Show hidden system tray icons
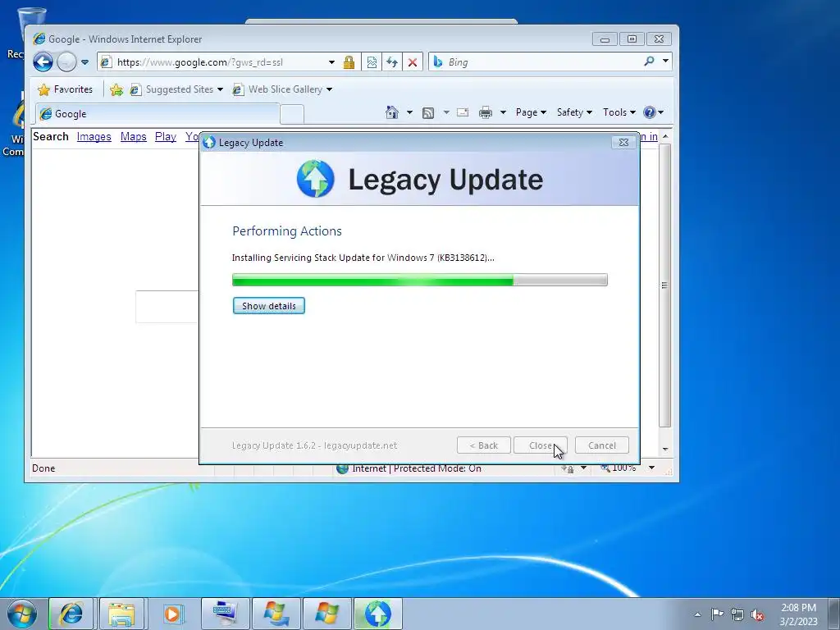Image resolution: width=840 pixels, height=630 pixels. tap(697, 614)
